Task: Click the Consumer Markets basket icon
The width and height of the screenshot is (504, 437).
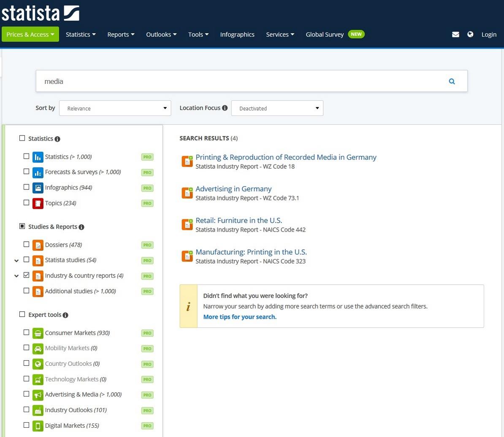Action: (38, 333)
